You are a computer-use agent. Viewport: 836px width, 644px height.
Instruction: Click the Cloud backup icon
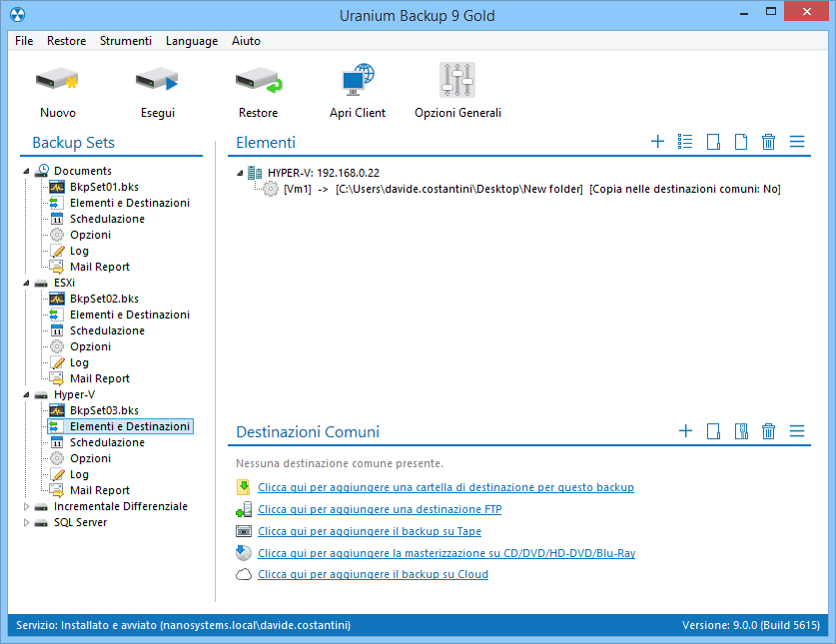(x=244, y=575)
